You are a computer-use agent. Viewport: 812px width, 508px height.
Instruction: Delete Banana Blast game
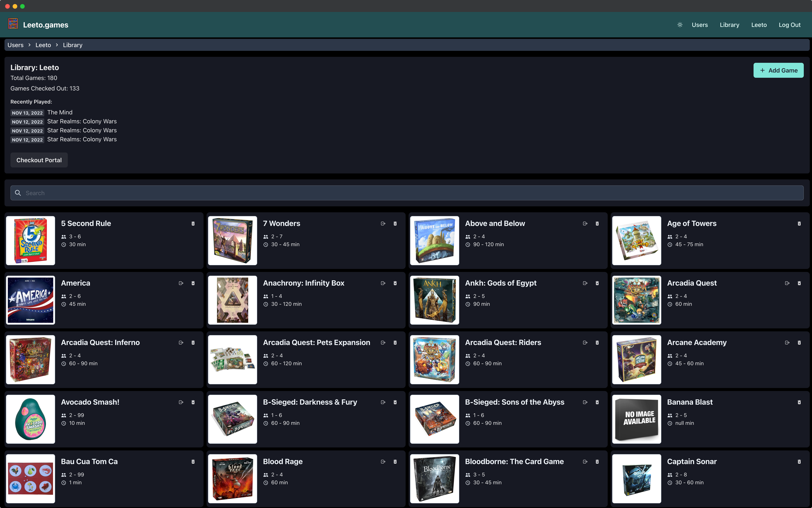pos(799,403)
